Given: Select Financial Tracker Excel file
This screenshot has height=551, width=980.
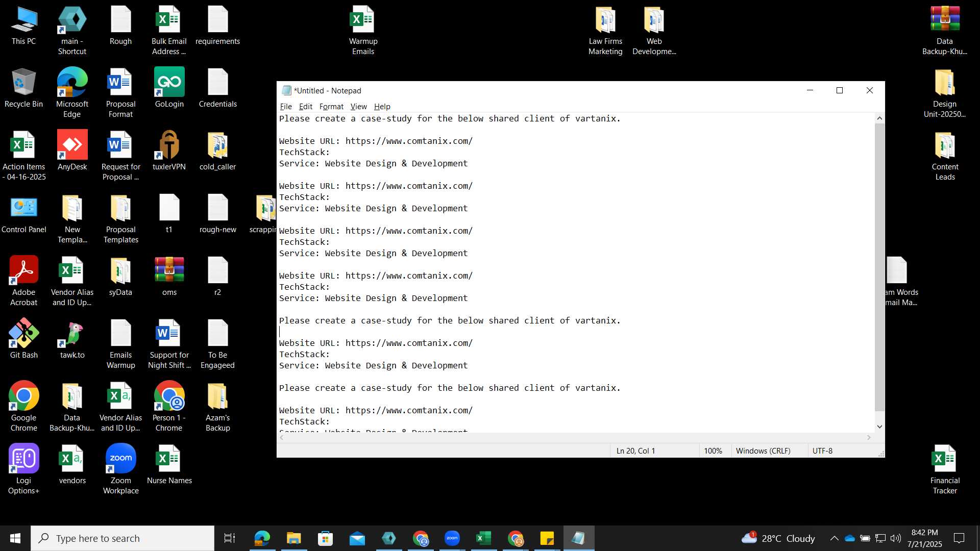Looking at the screenshot, I should coord(945,469).
